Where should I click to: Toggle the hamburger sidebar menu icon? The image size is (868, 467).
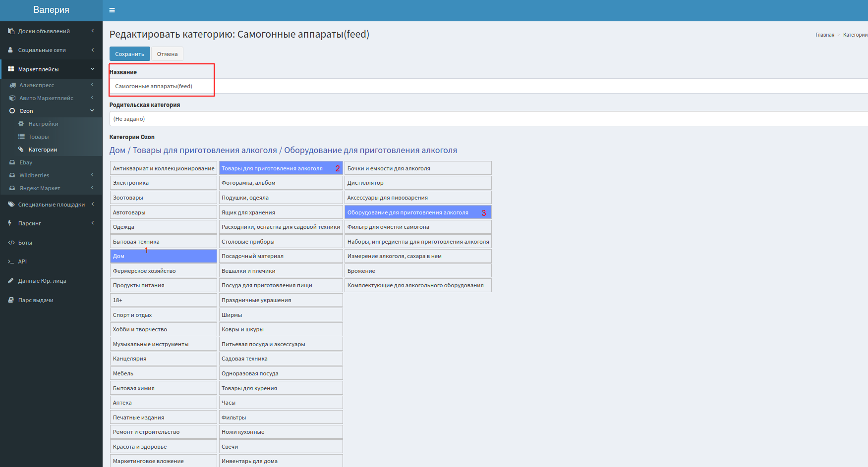click(112, 10)
